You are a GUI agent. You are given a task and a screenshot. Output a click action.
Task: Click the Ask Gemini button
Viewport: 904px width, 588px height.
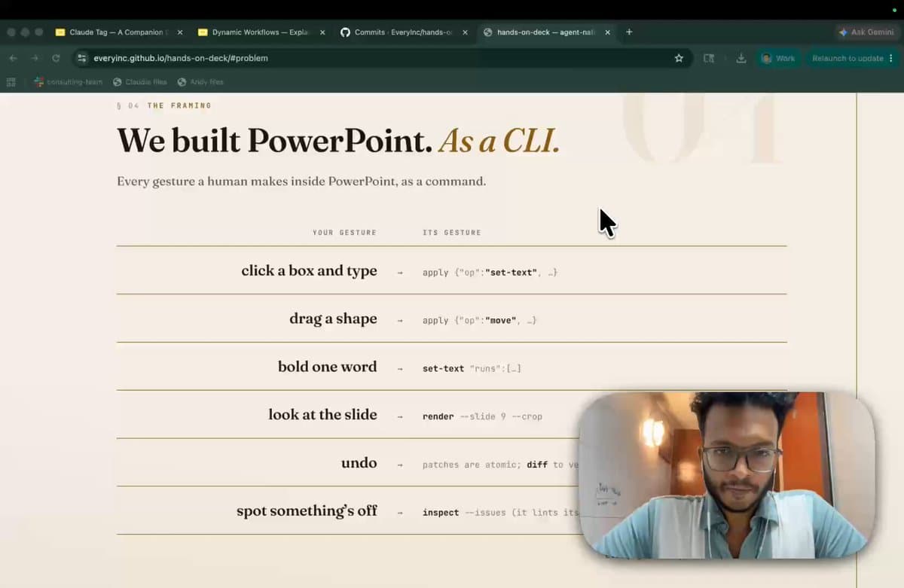866,32
